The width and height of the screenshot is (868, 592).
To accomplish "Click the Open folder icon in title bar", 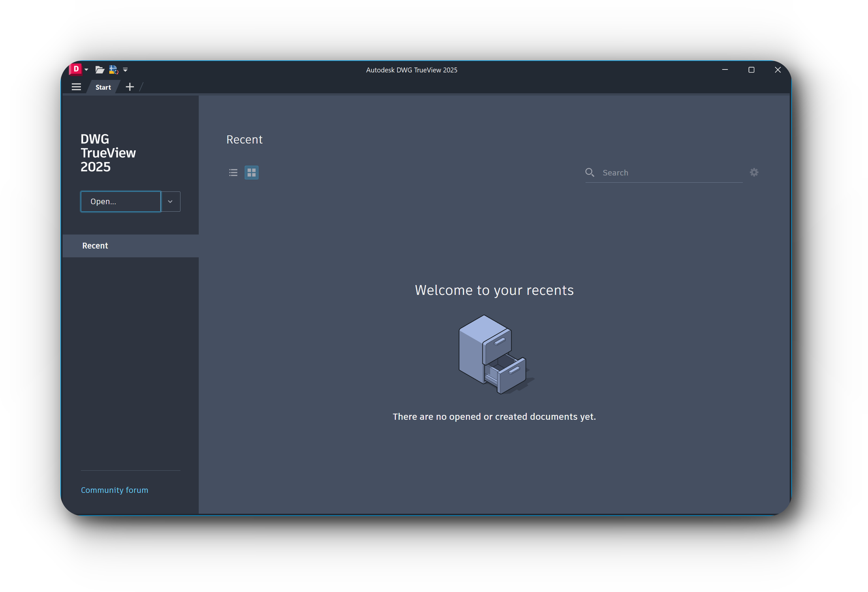I will [x=99, y=70].
